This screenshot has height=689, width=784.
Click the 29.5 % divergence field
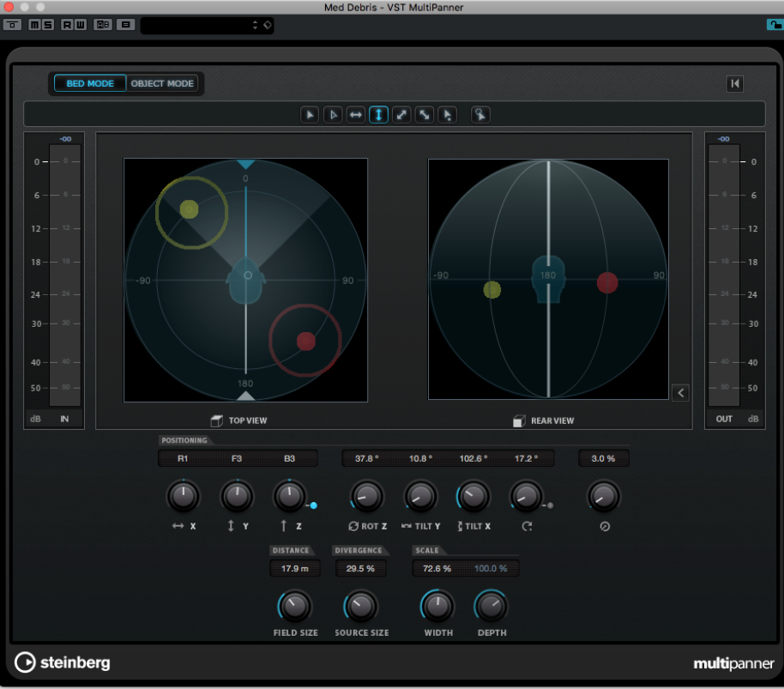click(x=360, y=569)
